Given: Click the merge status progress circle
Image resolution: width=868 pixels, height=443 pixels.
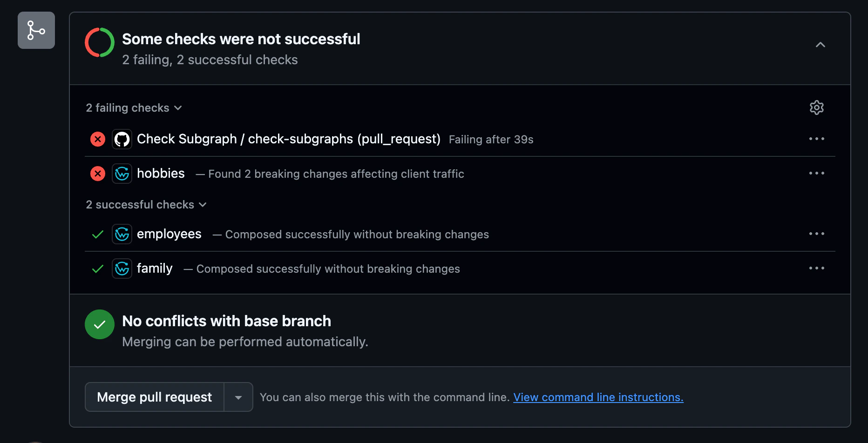Looking at the screenshot, I should point(99,42).
